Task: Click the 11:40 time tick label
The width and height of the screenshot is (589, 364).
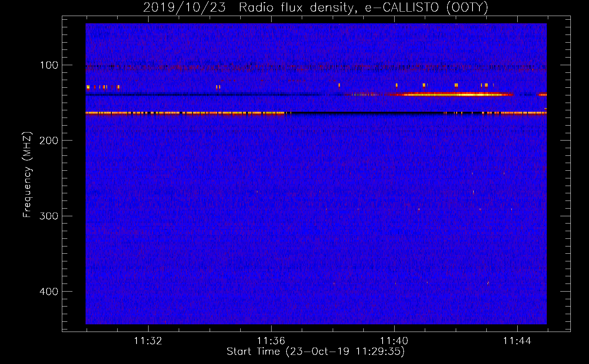Action: 394,341
